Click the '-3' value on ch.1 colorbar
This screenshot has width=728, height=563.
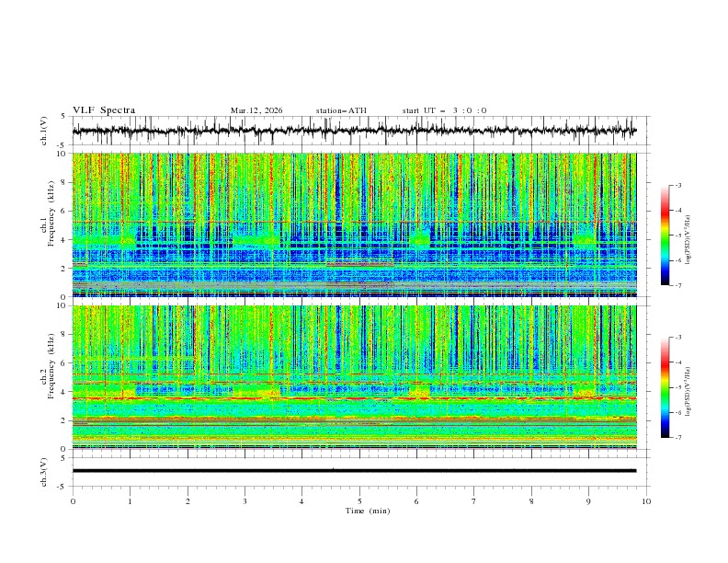point(678,185)
